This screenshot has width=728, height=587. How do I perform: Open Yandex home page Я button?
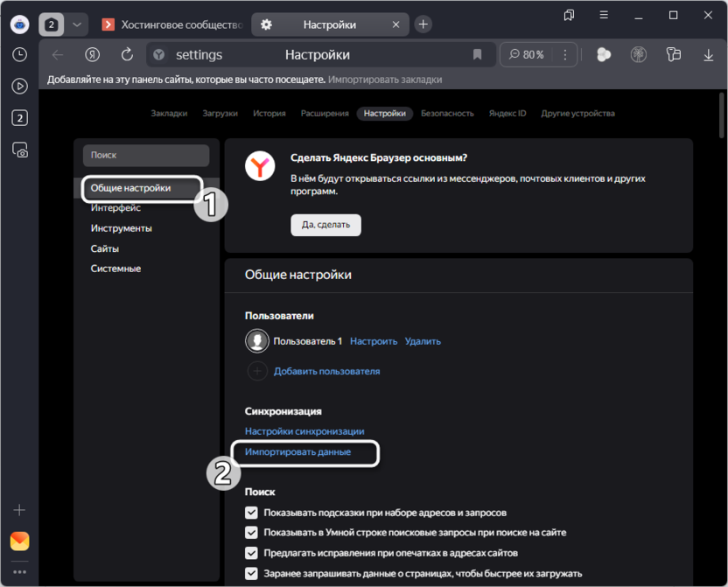pos(93,55)
